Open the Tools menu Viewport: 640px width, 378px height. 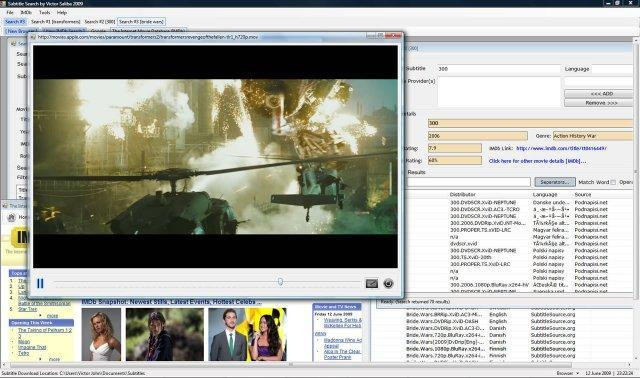pyautogui.click(x=44, y=13)
